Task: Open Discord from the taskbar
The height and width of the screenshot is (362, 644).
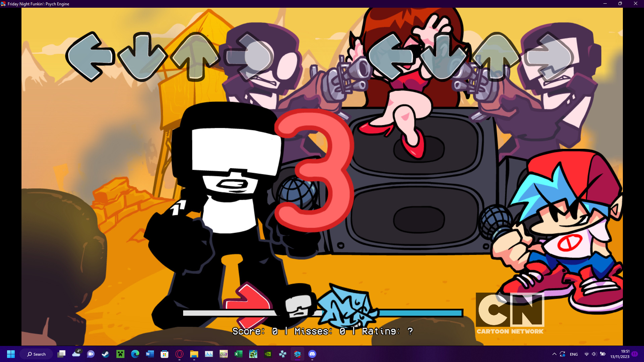Action: pos(312,354)
